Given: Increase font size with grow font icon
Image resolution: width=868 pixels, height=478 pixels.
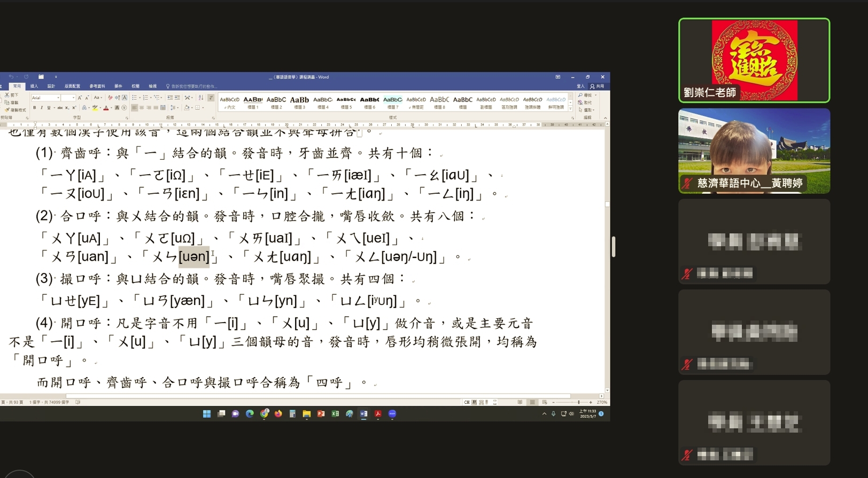Looking at the screenshot, I should [x=80, y=98].
